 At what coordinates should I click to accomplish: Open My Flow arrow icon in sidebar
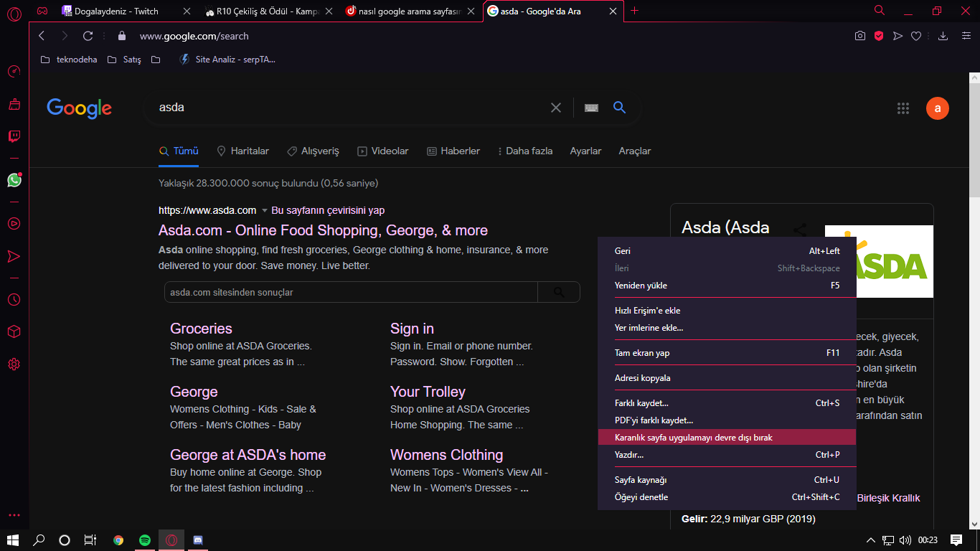pos(14,256)
